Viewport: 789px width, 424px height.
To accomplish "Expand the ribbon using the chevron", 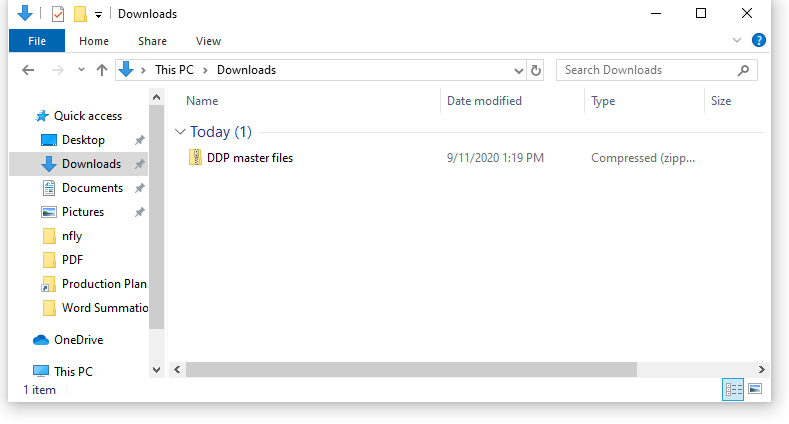I will (x=737, y=41).
